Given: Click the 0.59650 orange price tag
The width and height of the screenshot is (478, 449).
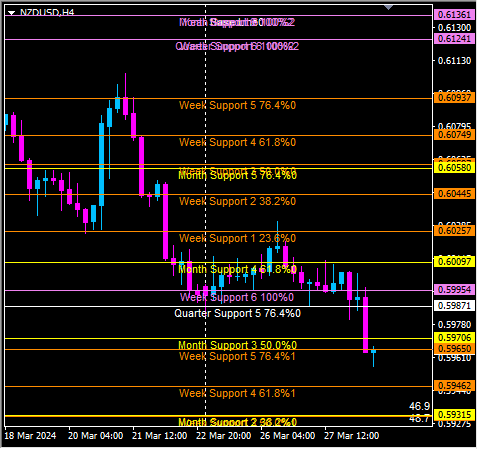Looking at the screenshot, I should click(454, 349).
